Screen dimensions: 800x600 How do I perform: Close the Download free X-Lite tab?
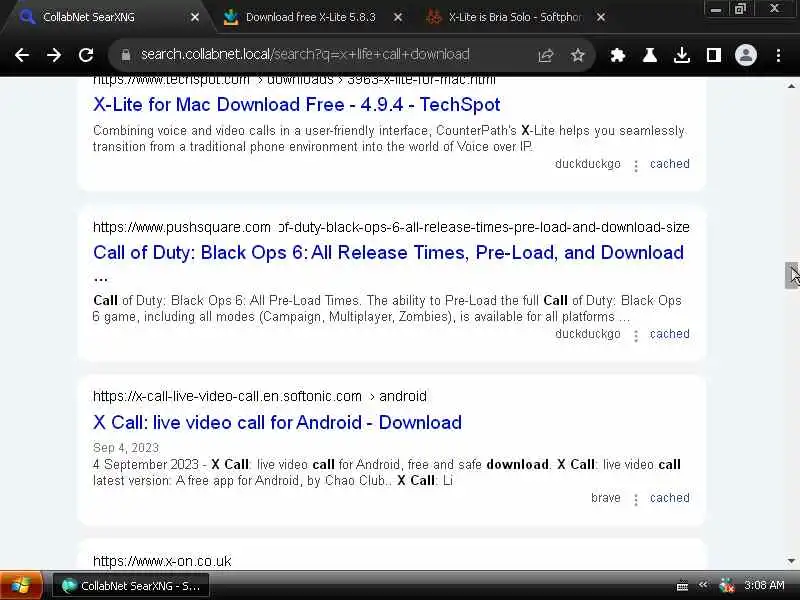click(398, 17)
